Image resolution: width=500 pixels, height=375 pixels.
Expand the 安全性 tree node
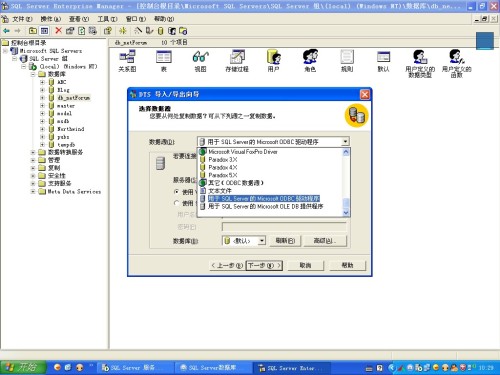point(33,176)
